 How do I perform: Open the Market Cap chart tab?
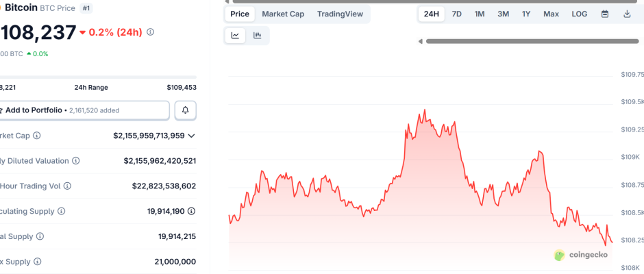coord(283,14)
